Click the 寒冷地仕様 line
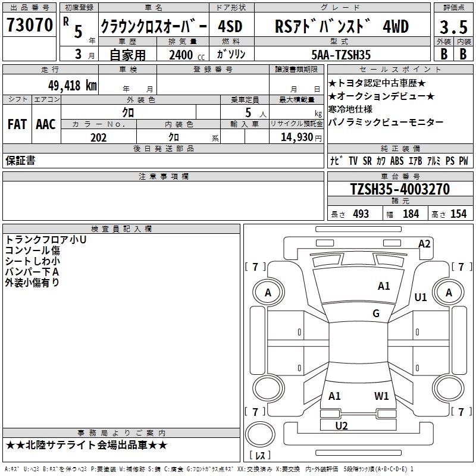Image resolution: width=476 pixels, height=476 pixels. click(x=350, y=109)
